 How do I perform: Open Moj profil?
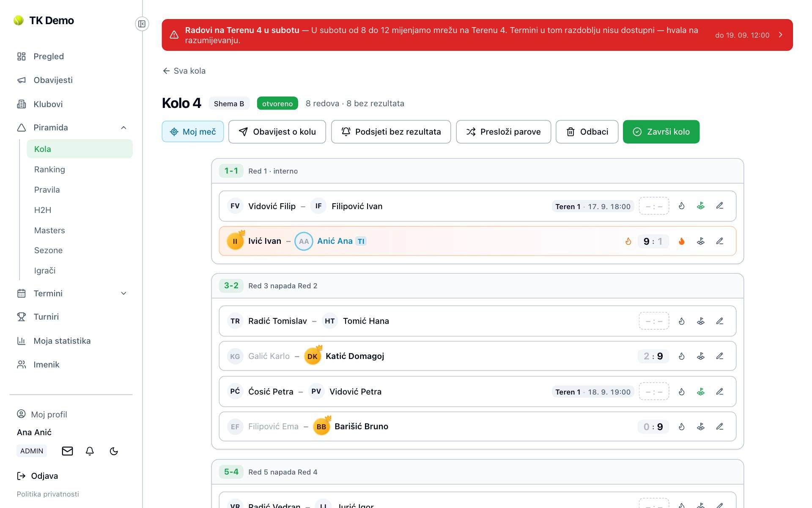(42, 414)
